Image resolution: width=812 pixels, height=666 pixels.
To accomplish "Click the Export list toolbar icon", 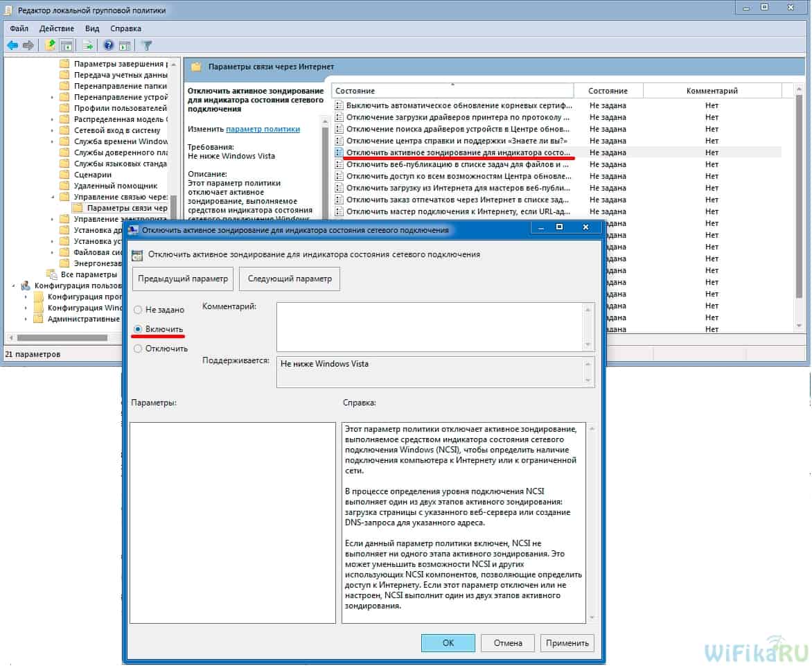I will [x=88, y=46].
